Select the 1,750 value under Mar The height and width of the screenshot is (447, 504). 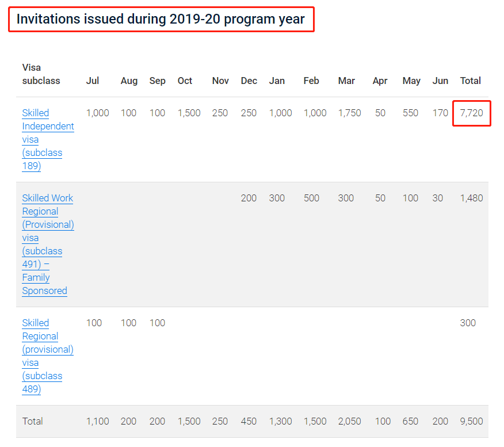tap(349, 113)
